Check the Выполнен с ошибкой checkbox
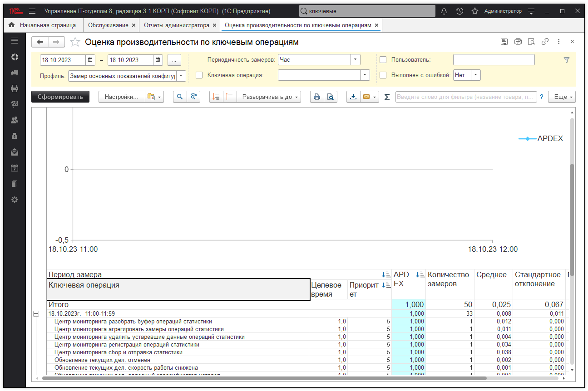 tap(383, 75)
